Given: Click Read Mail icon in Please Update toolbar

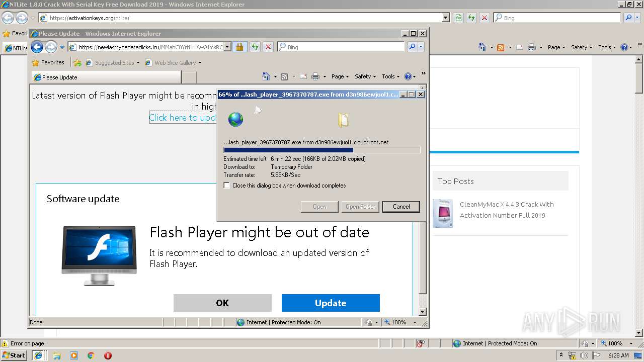Looking at the screenshot, I should (x=303, y=76).
